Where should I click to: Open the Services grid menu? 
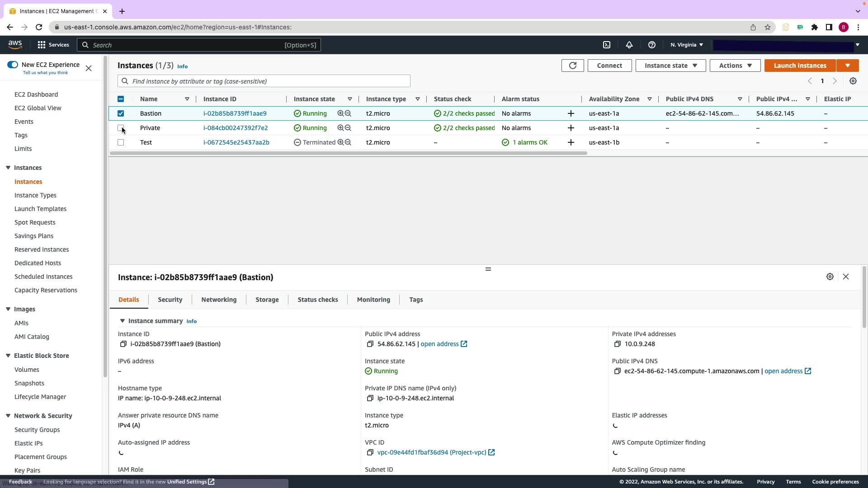pos(53,45)
